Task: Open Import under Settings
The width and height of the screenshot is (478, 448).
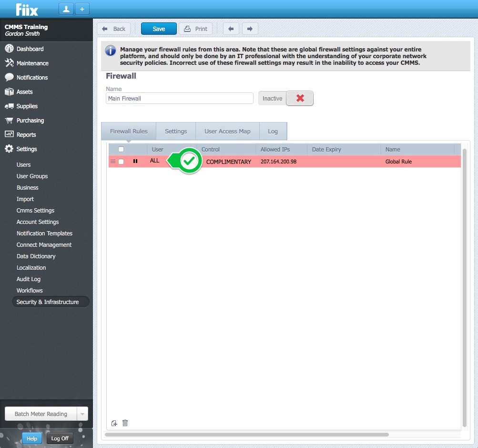Action: (x=25, y=199)
